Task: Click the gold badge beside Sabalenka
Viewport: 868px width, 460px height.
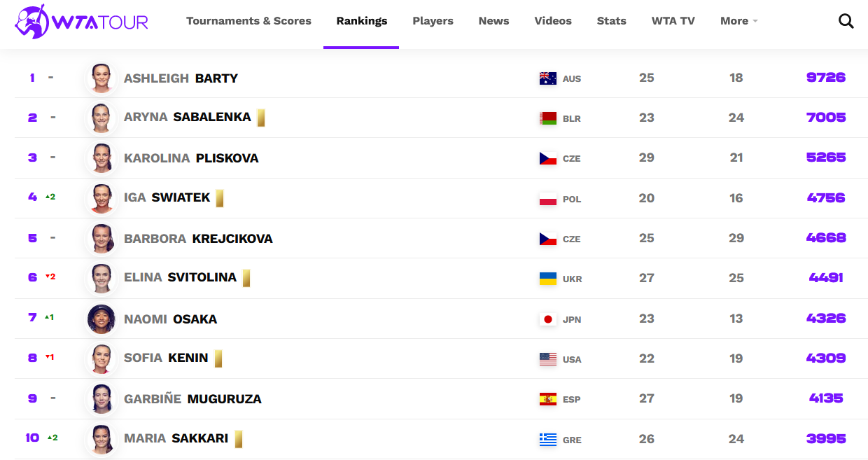Action: click(261, 118)
